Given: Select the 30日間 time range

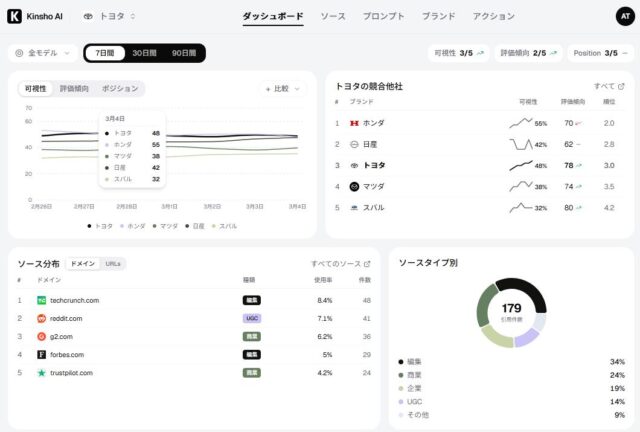Looking at the screenshot, I should coord(144,53).
